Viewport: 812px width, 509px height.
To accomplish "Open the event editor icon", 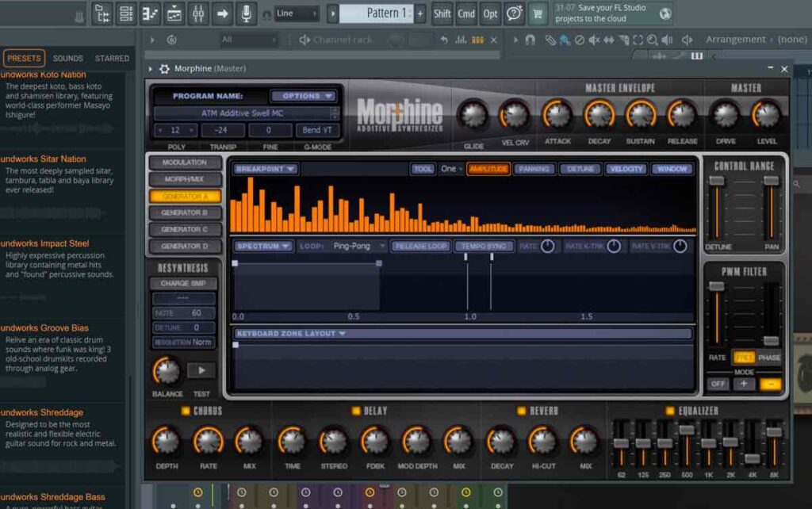I will point(174,14).
